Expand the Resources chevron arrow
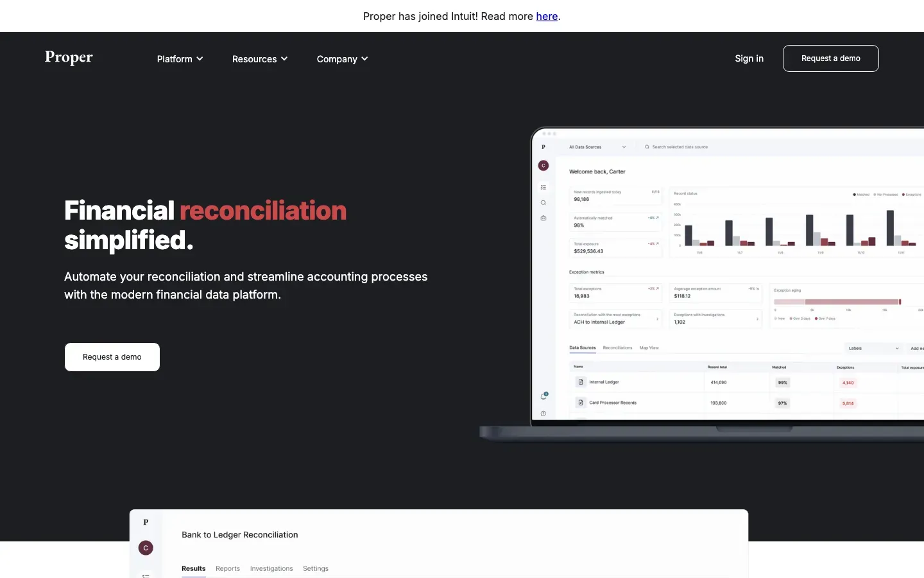Viewport: 924px width, 578px height. pos(284,59)
